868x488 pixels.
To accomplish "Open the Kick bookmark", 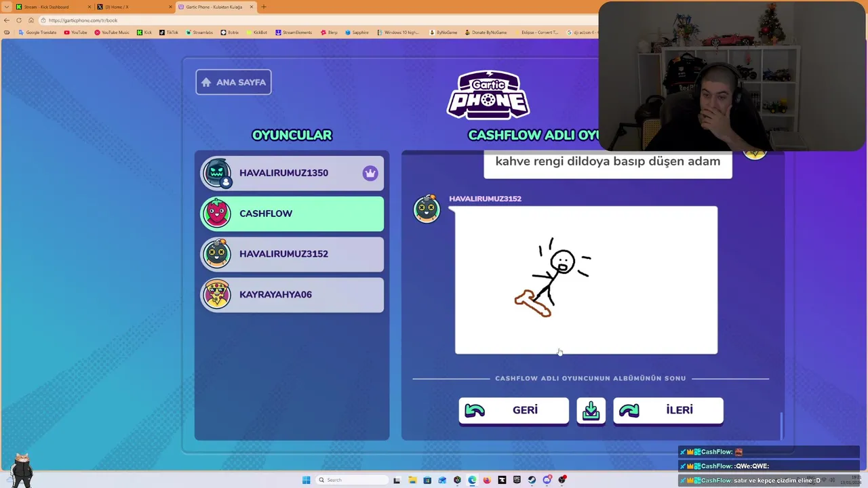I will 144,33.
